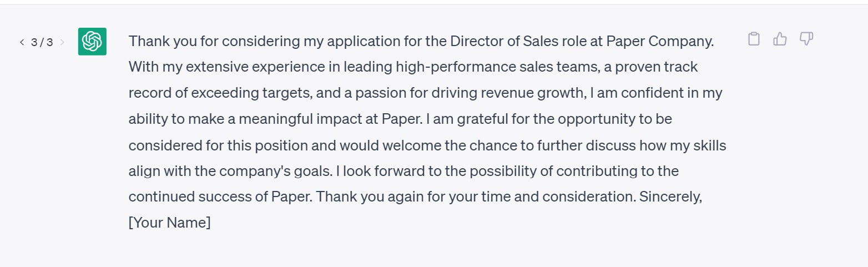Click the next response version arrow
The width and height of the screenshot is (868, 267).
click(62, 42)
